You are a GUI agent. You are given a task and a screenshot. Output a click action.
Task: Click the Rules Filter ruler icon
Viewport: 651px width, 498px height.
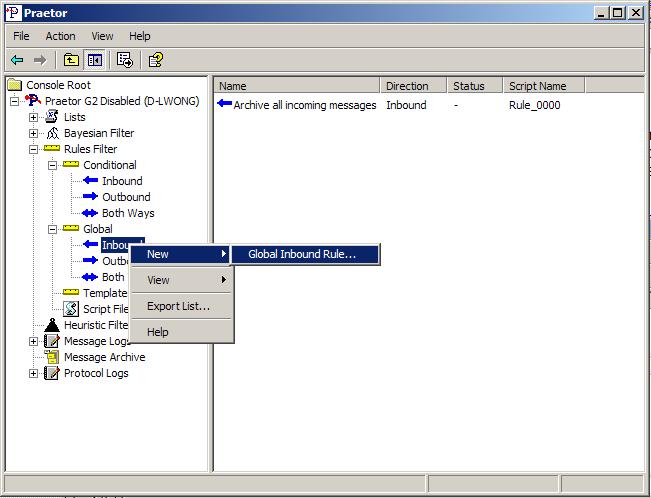click(x=52, y=148)
